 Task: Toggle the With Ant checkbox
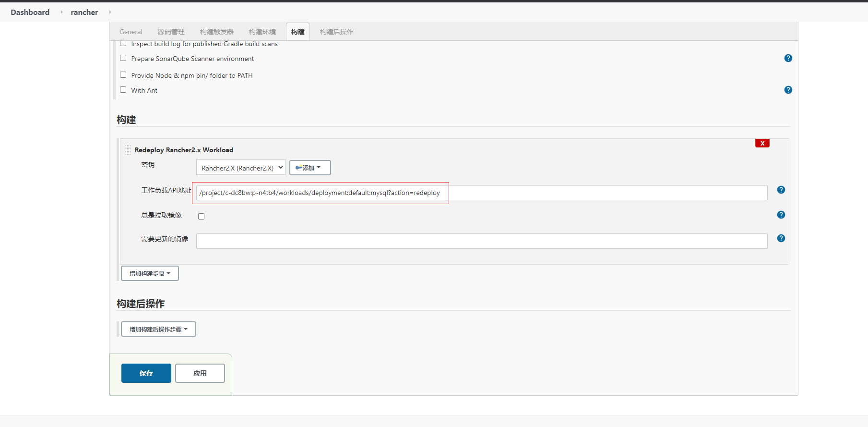coord(123,90)
